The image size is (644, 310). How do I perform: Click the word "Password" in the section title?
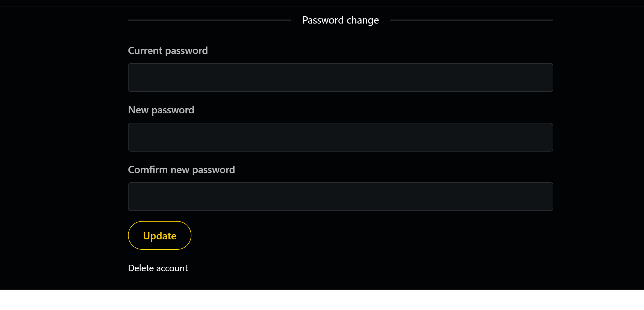click(323, 20)
